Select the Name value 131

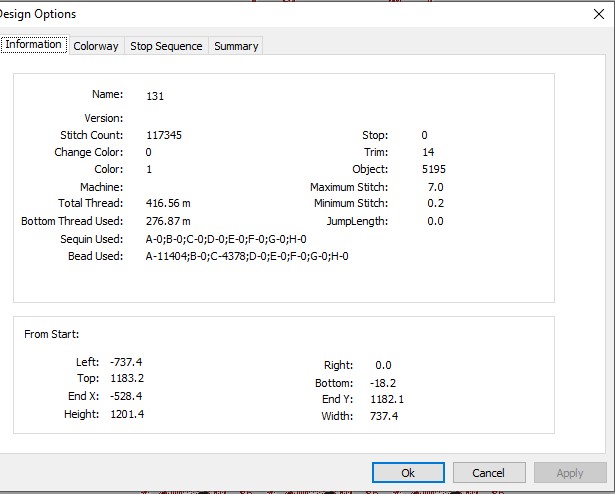pyautogui.click(x=155, y=96)
